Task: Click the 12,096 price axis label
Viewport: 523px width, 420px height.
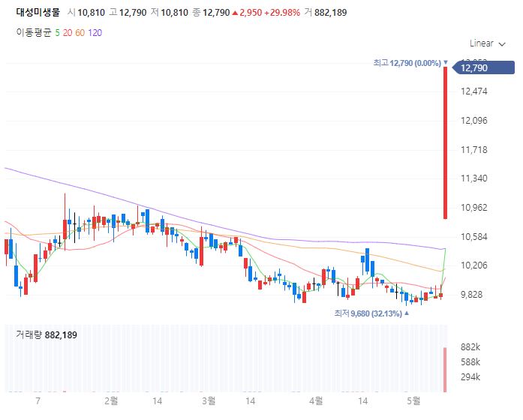Action: [474, 121]
